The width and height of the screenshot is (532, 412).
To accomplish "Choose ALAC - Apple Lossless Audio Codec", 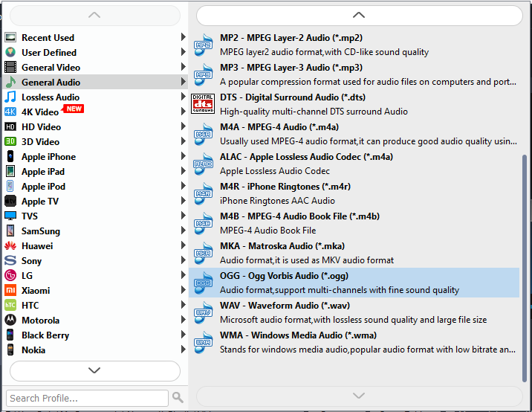I will (x=354, y=164).
